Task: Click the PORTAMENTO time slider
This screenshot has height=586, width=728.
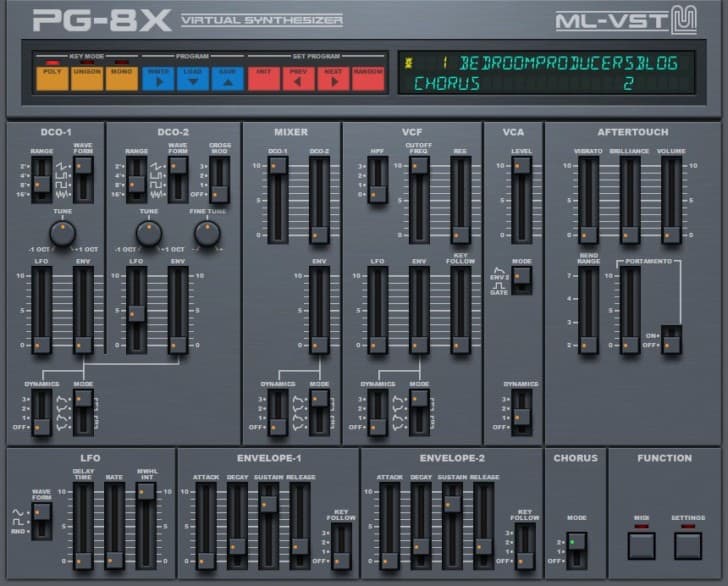Action: (630, 310)
